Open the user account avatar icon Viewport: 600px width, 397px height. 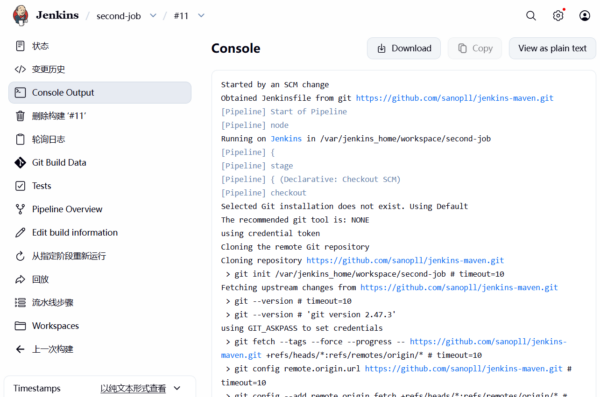tap(584, 16)
